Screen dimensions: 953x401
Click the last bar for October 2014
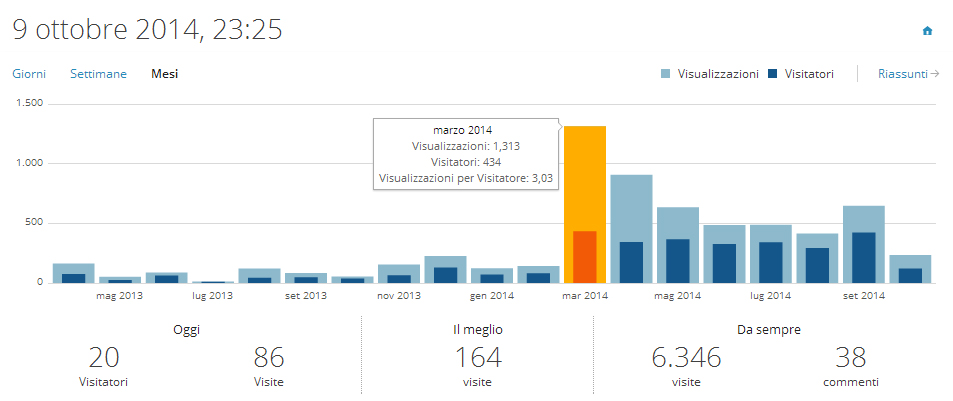[910, 269]
